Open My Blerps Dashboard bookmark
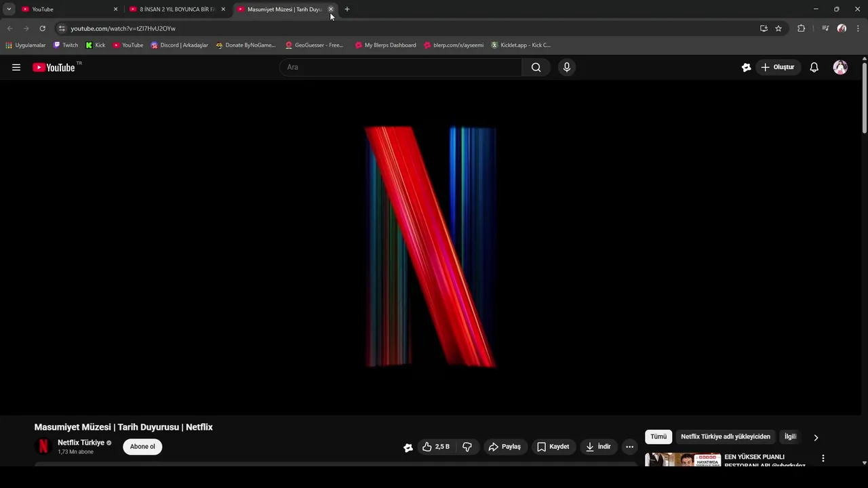Screen dimensions: 868x488 (385, 45)
